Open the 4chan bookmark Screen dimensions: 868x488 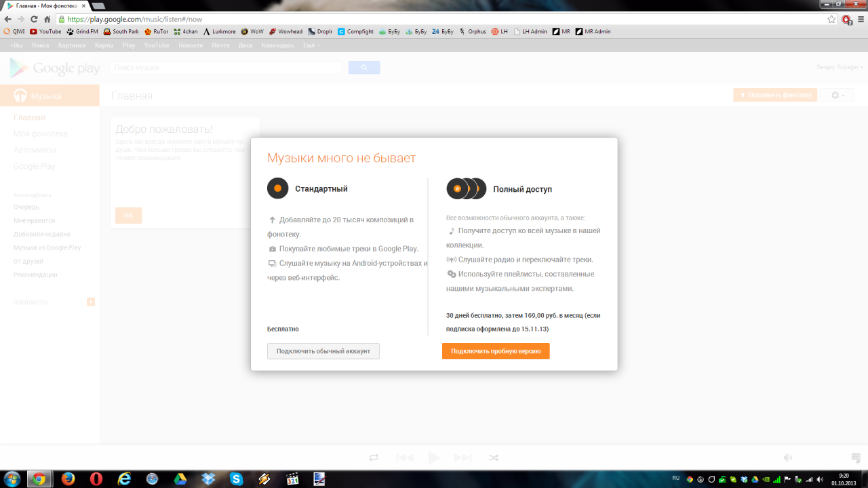[186, 31]
